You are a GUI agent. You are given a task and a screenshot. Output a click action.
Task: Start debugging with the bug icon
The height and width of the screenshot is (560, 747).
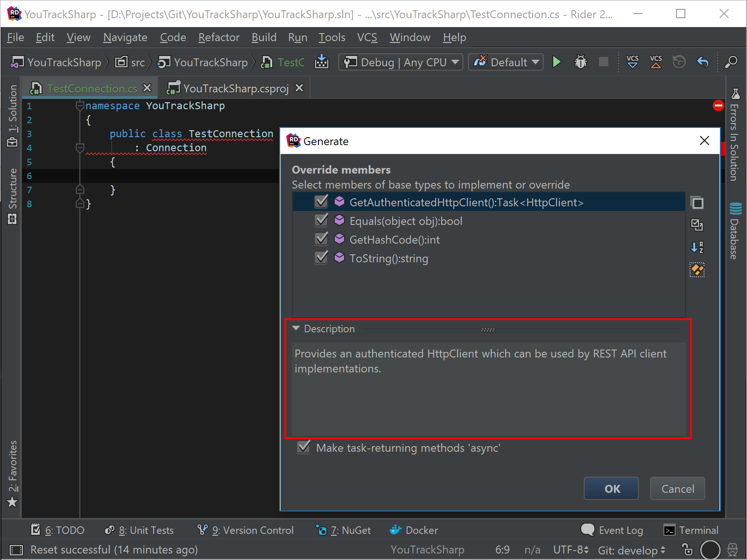pos(580,62)
